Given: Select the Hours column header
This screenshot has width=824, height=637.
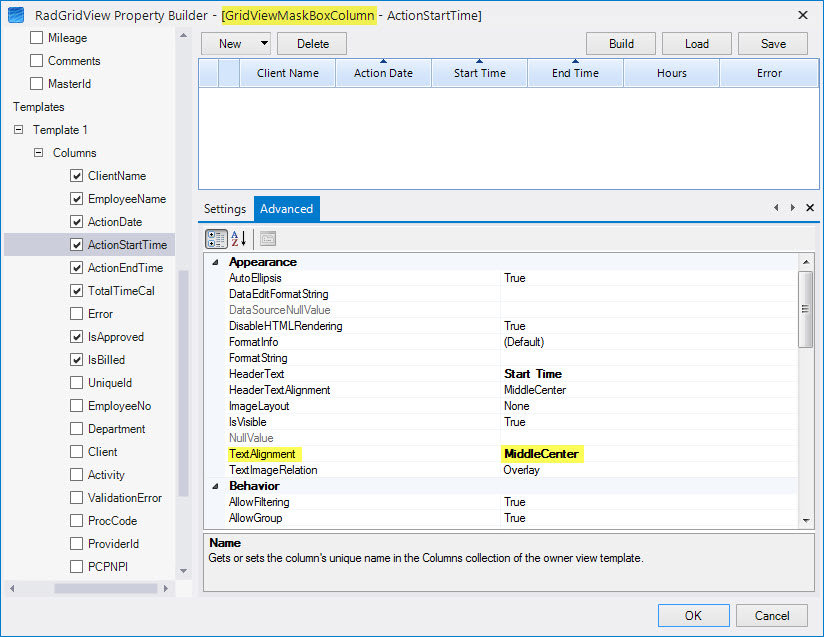Looking at the screenshot, I should click(x=671, y=73).
